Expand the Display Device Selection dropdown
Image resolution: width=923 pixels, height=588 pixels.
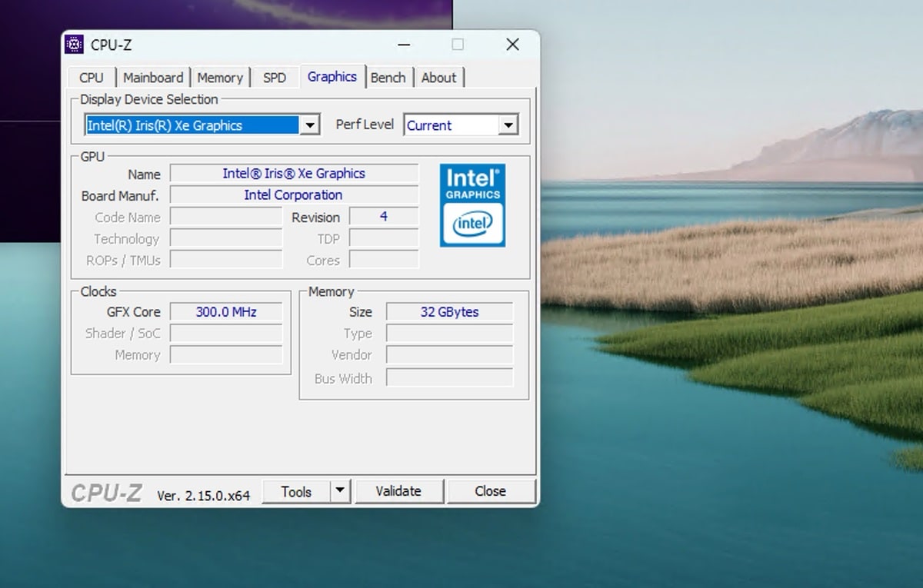[309, 125]
